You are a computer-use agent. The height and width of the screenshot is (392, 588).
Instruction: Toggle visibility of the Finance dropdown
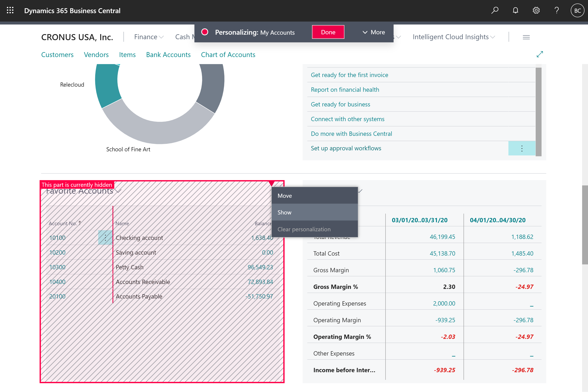(149, 37)
